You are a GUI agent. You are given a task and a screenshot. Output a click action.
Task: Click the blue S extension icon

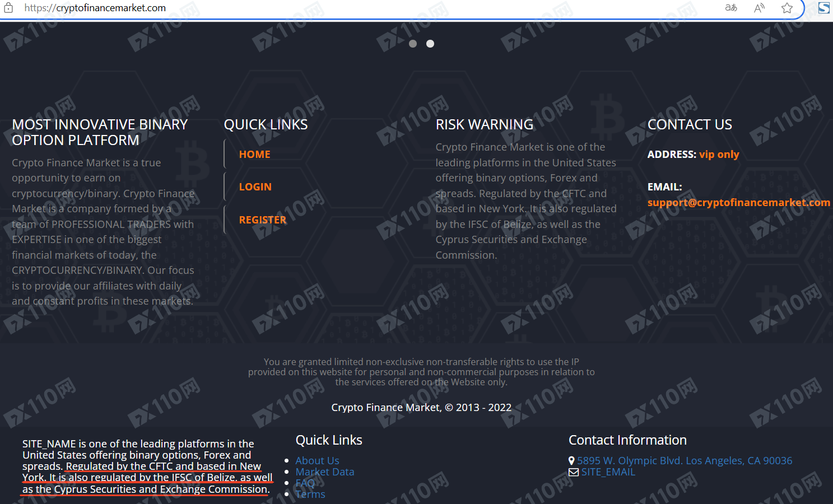824,8
